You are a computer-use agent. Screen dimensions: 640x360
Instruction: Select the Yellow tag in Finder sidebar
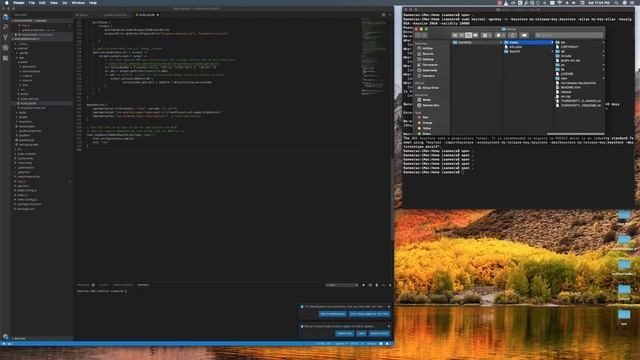(x=427, y=128)
